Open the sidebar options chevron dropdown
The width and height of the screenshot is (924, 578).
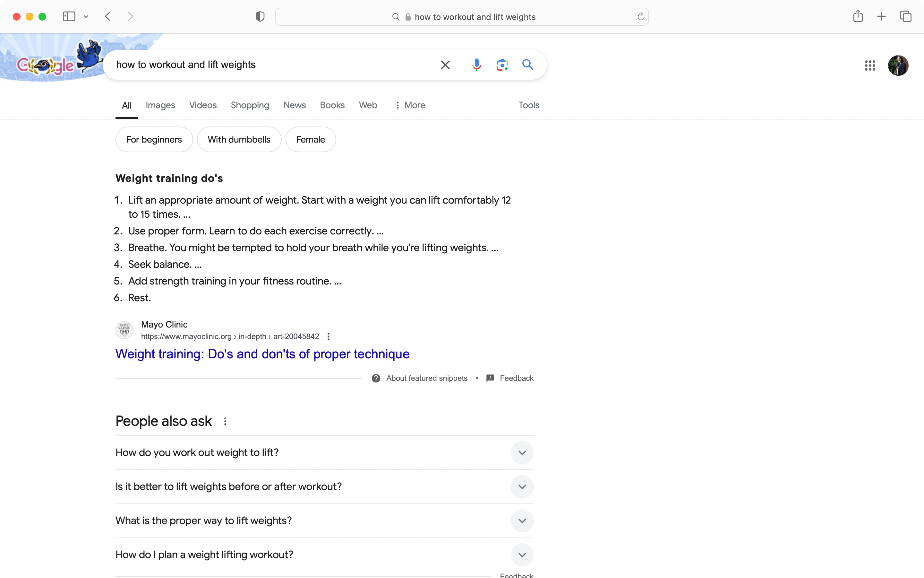[86, 16]
